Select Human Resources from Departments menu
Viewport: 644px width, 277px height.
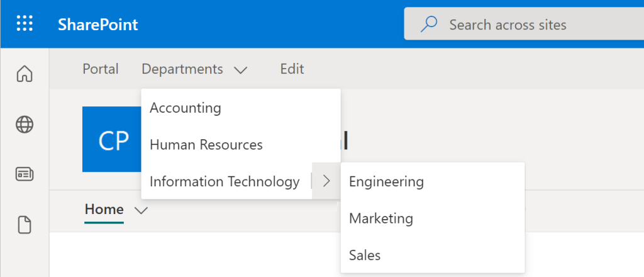206,145
